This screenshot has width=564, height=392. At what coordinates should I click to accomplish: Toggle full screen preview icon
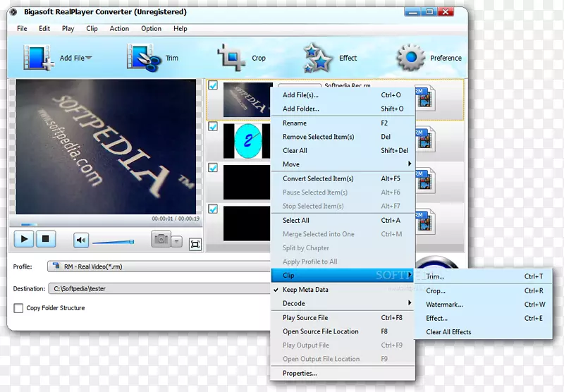pyautogui.click(x=195, y=245)
